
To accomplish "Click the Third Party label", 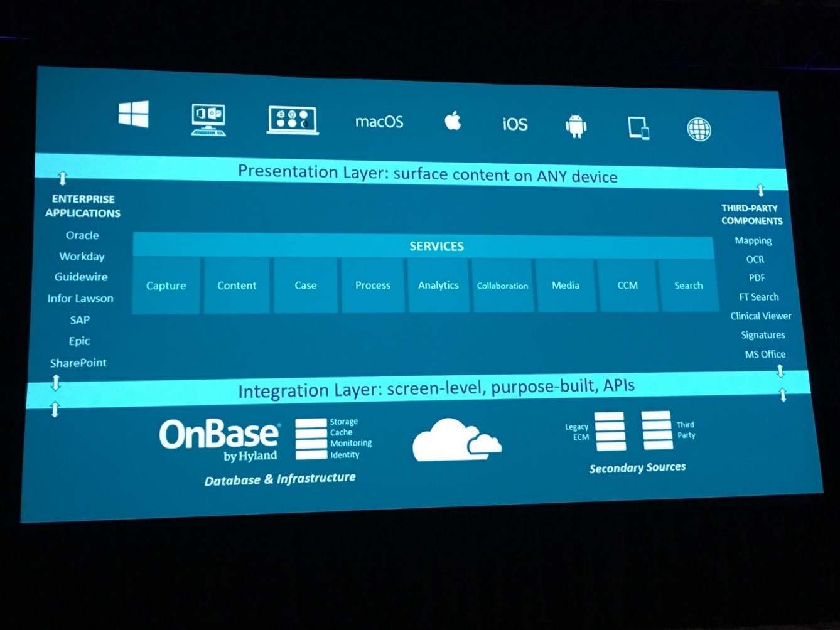I will click(686, 430).
